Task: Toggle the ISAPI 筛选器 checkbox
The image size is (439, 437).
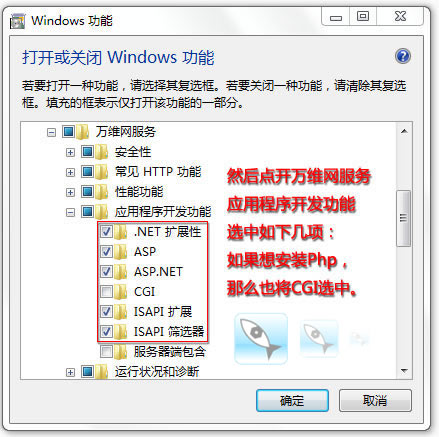Action: 106,332
